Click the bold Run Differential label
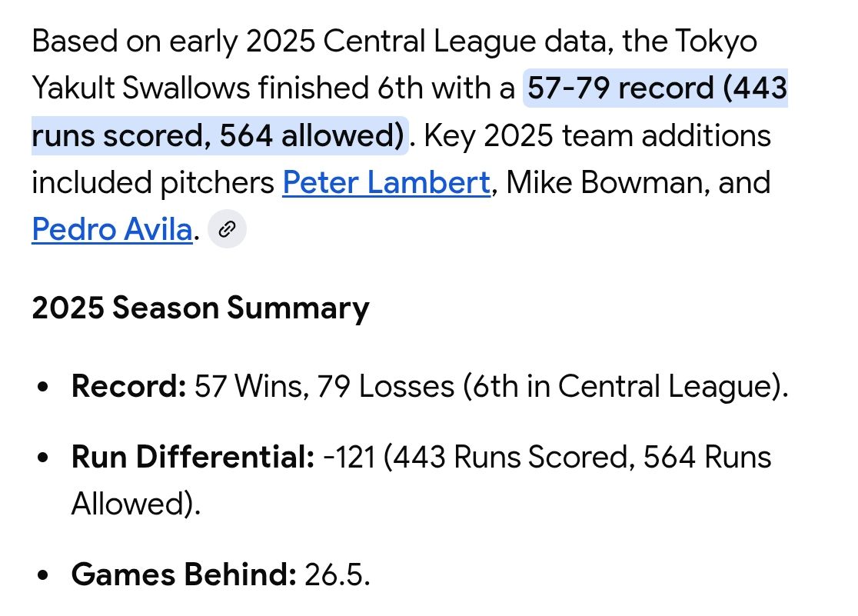The width and height of the screenshot is (858, 616). coord(192,457)
